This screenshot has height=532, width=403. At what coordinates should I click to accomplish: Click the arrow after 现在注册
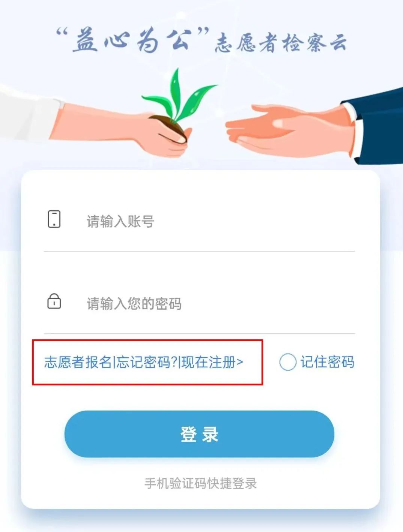pos(240,362)
